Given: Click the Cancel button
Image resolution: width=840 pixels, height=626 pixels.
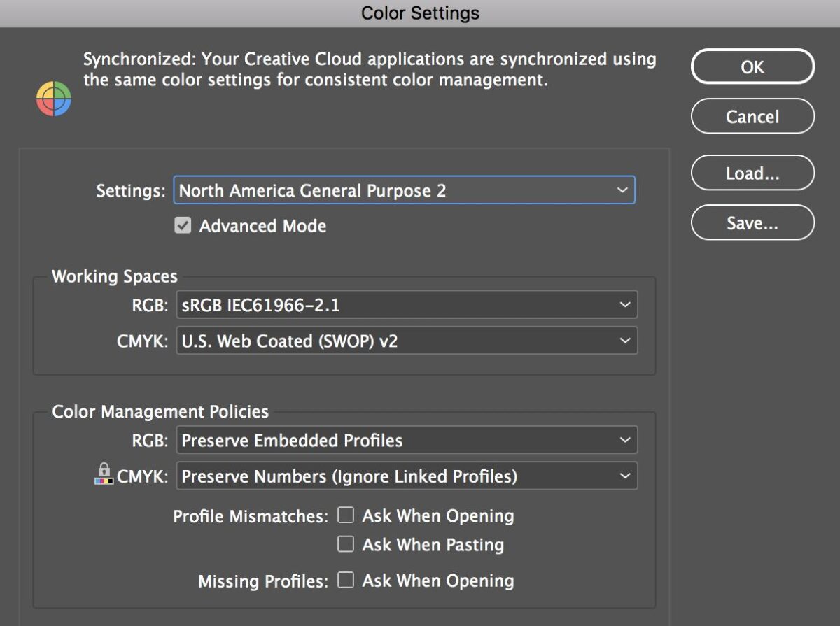Looking at the screenshot, I should [x=752, y=116].
